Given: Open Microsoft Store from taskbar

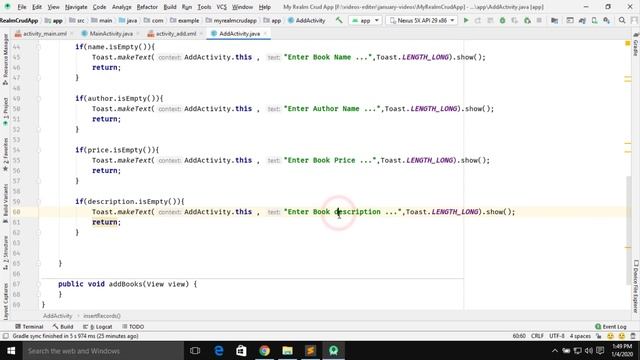Looking at the screenshot, I should point(241,351).
